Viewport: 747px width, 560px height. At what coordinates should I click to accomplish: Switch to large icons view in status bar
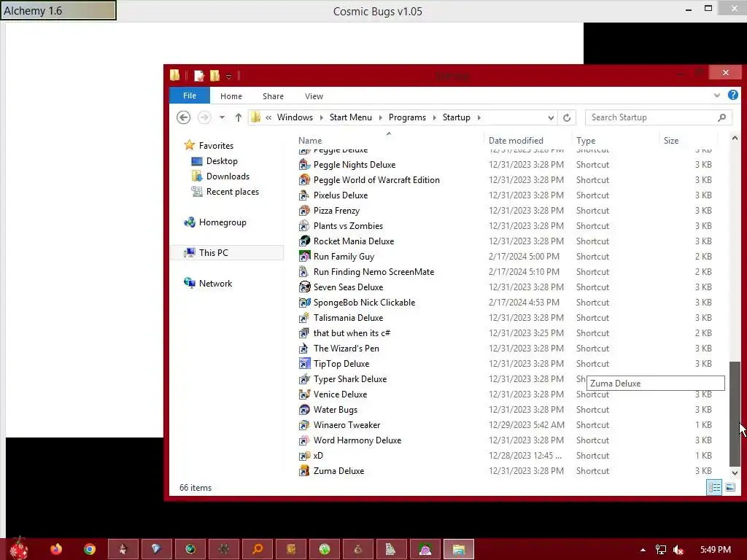729,487
